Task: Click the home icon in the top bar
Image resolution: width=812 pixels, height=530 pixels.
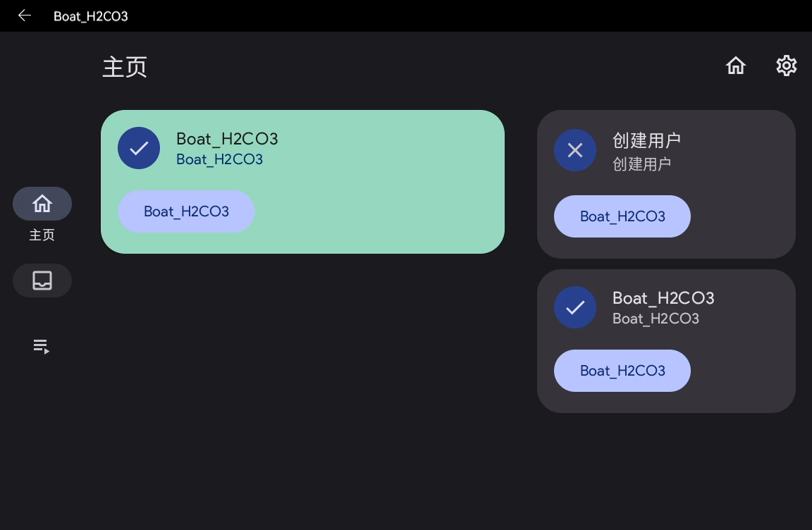Action: [x=735, y=65]
